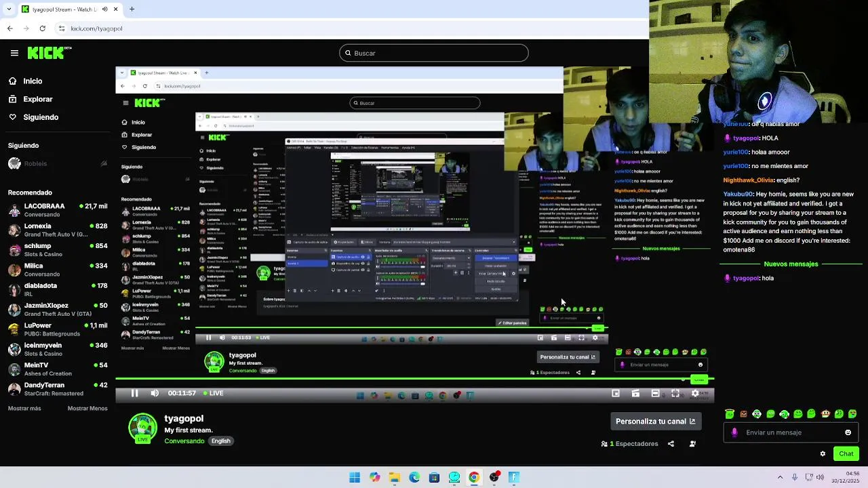
Task: Jump to LIVE indicator in player
Action: click(213, 393)
